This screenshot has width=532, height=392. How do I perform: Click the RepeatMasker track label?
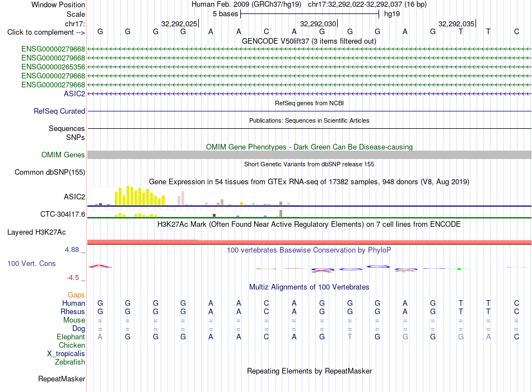[x=62, y=379]
